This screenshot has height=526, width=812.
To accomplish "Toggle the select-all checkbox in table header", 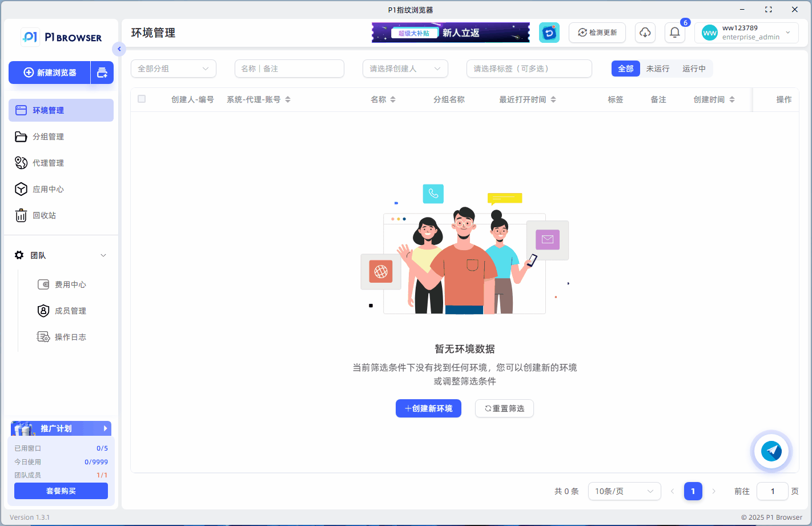I will [x=142, y=99].
